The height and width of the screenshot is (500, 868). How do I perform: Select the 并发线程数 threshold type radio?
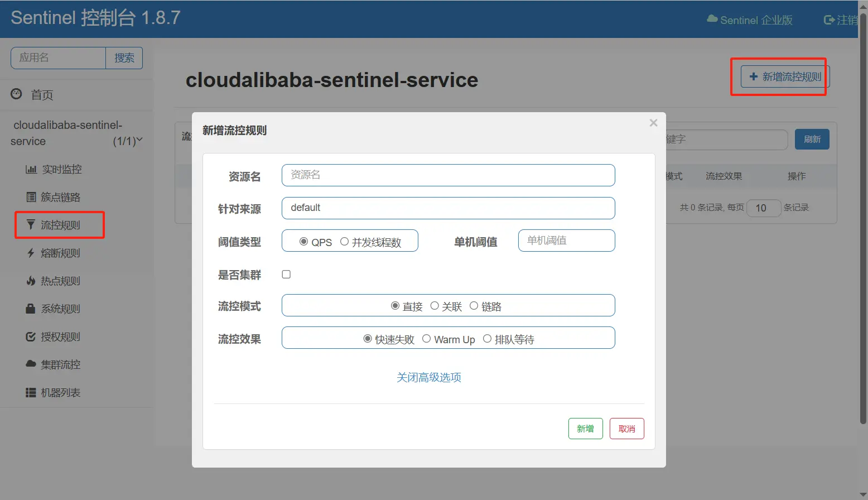click(x=345, y=242)
